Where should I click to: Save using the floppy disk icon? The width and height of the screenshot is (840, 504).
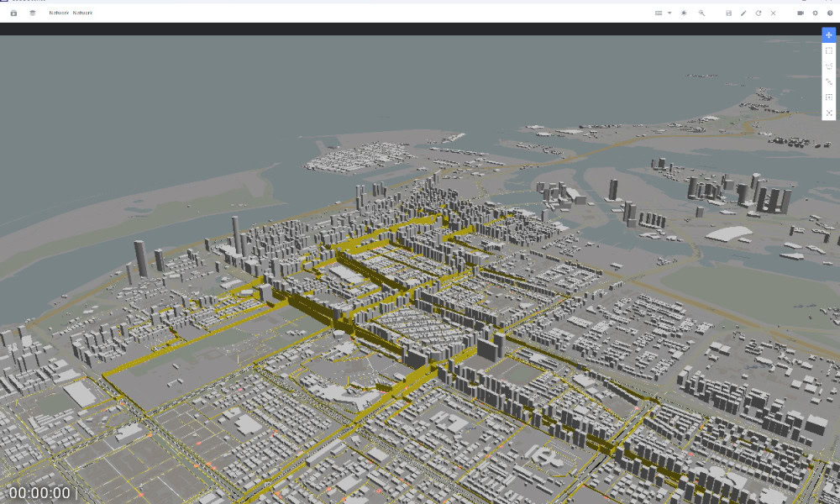728,13
